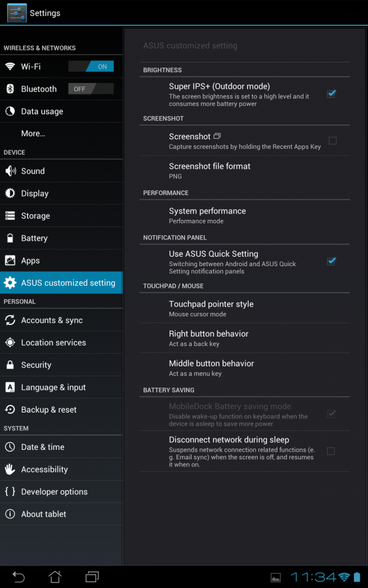Toggle Wi-Fi off using its switch

coord(91,66)
